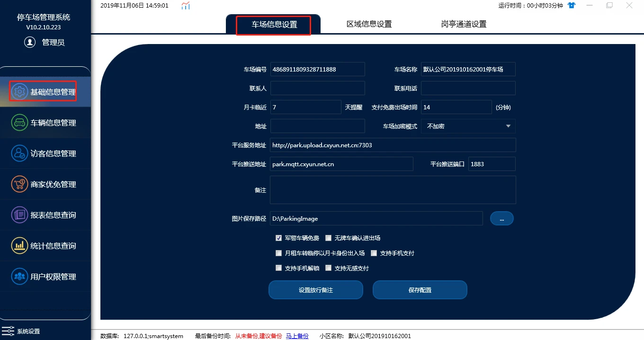Enable 支持手机解锁 checkbox
The image size is (644, 340).
[279, 268]
